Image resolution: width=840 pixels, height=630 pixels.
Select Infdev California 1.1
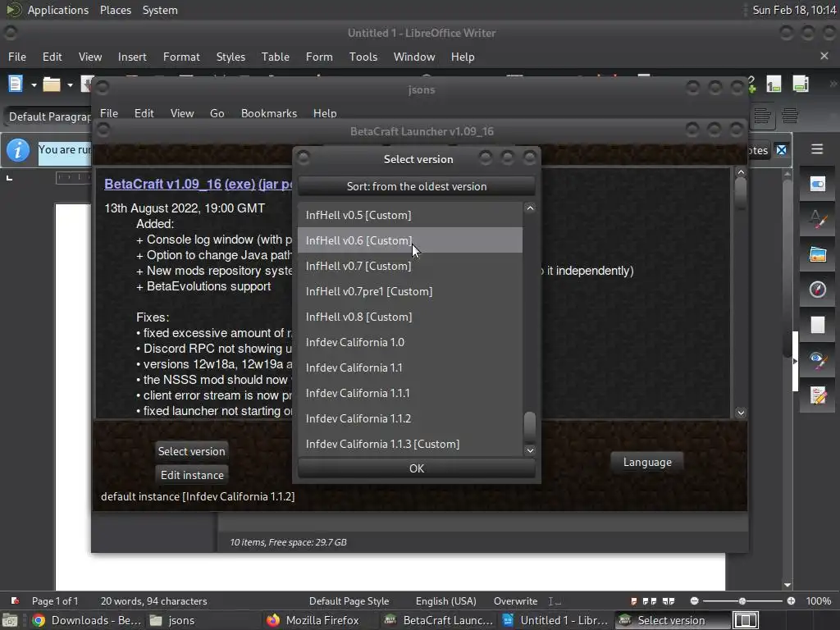tap(410, 367)
